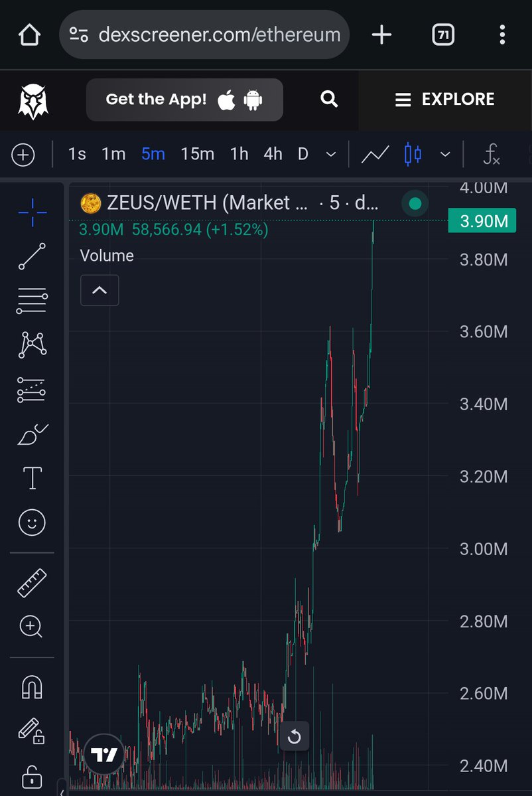This screenshot has height=796, width=532.
Task: Collapse the indicator legend arrow
Action: [100, 290]
